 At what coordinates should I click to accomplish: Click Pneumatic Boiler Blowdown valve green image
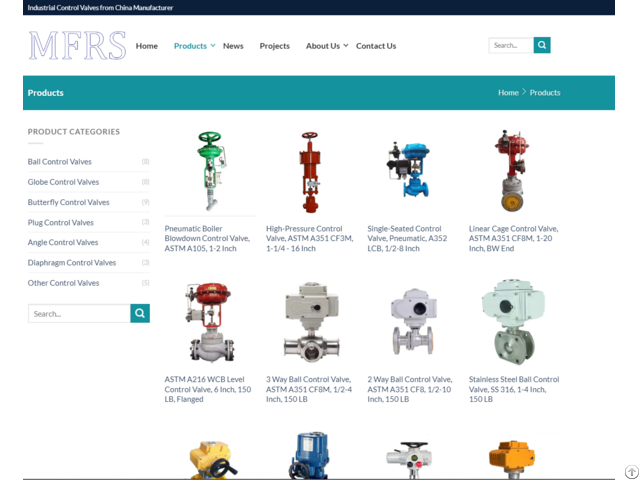pos(211,171)
